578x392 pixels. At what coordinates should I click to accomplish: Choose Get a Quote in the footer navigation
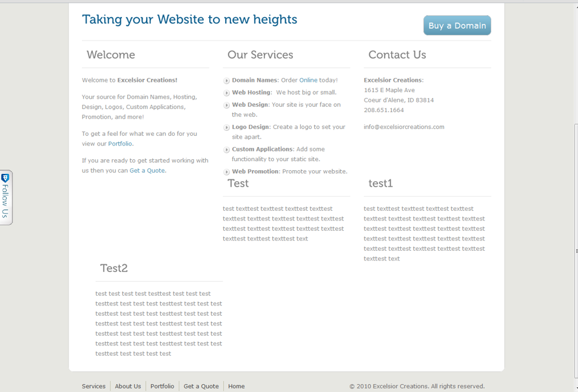point(201,386)
